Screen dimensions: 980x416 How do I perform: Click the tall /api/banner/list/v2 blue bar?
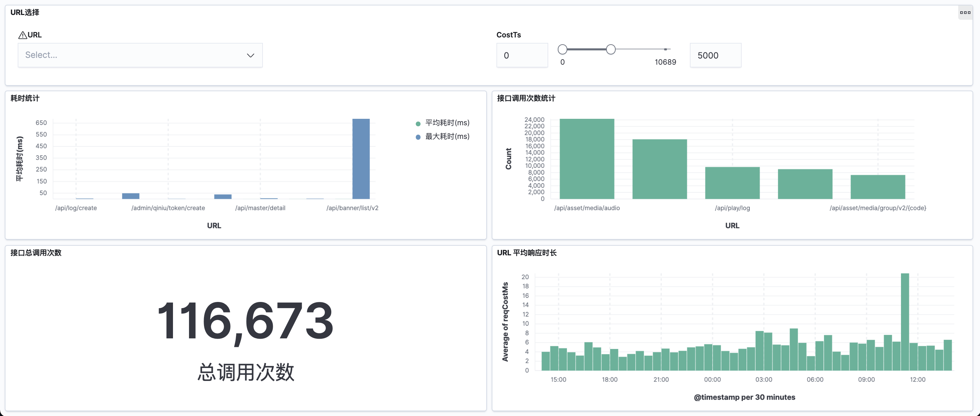(x=361, y=159)
